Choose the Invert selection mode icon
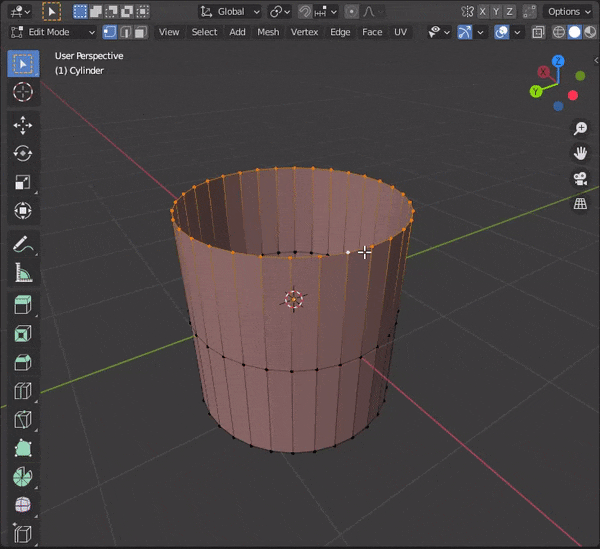Viewport: 600px width, 549px height. click(x=127, y=12)
